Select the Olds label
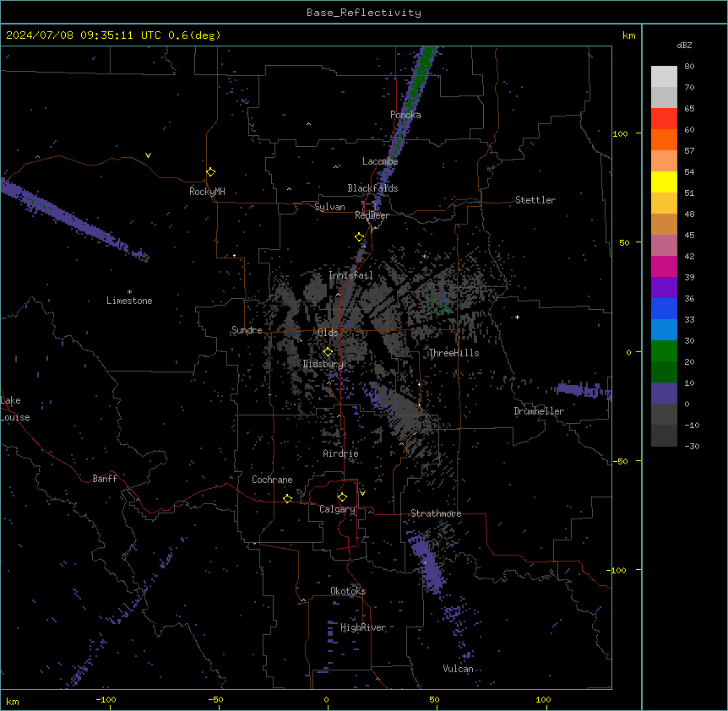This screenshot has height=711, width=728. point(328,333)
